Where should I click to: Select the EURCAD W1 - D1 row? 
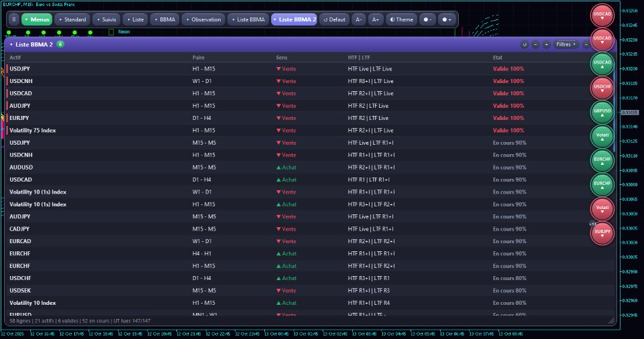tap(310, 241)
